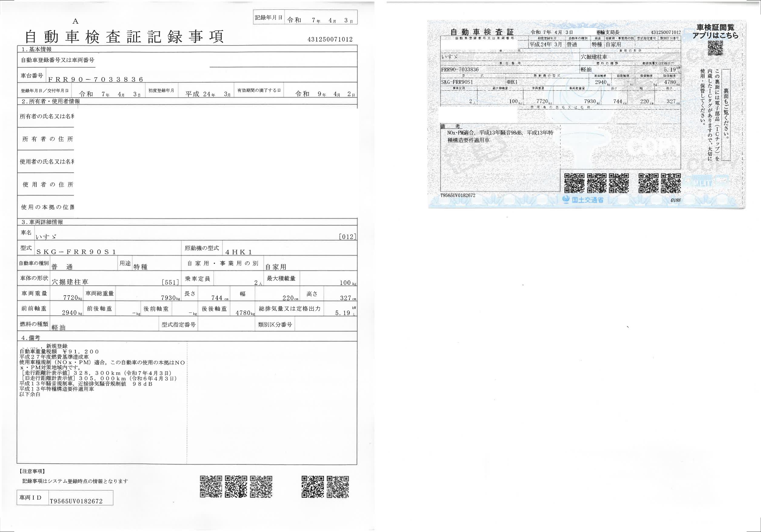Viewport: 761px width, 532px height.
Task: Click the label 自動車登録番号又は車両番号
Action: (x=58, y=60)
